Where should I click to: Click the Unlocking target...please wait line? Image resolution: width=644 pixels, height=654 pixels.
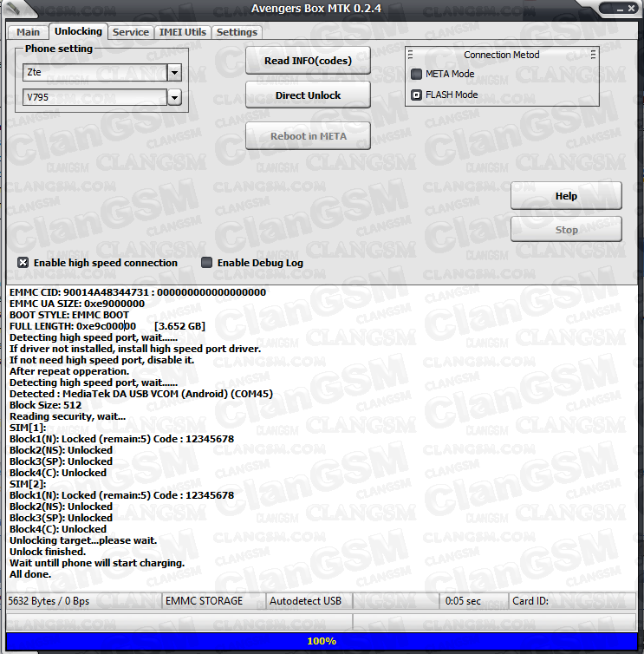click(83, 540)
